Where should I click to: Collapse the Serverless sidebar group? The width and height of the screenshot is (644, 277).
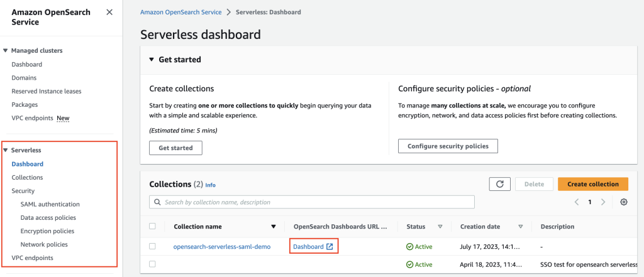6,151
